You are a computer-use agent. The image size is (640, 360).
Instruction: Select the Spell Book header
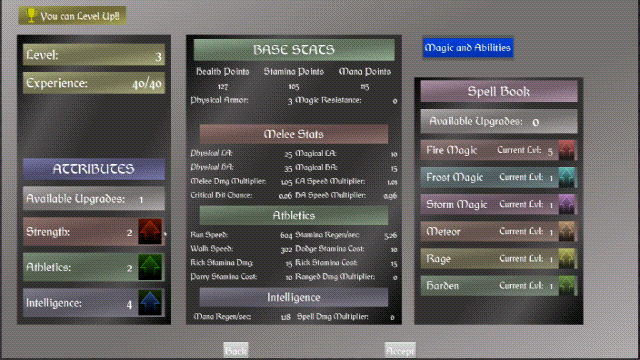pyautogui.click(x=499, y=91)
